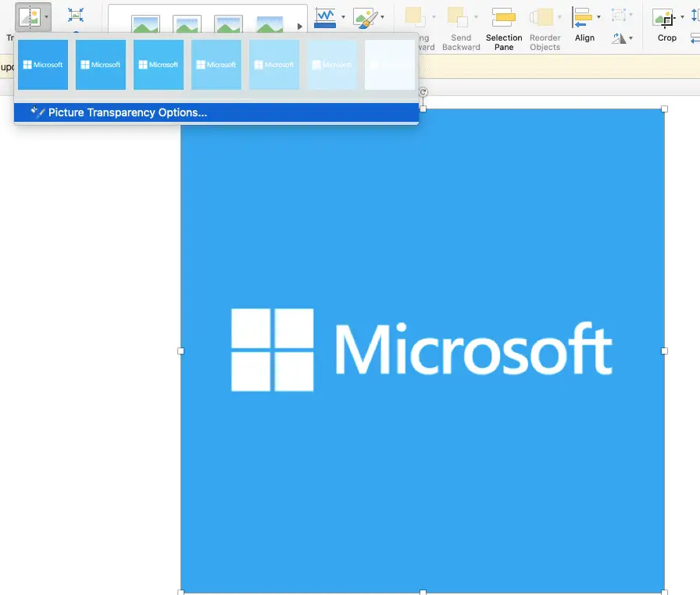Click the Picture Effects paintbrush icon
Screen dimensions: 700x595
click(366, 18)
